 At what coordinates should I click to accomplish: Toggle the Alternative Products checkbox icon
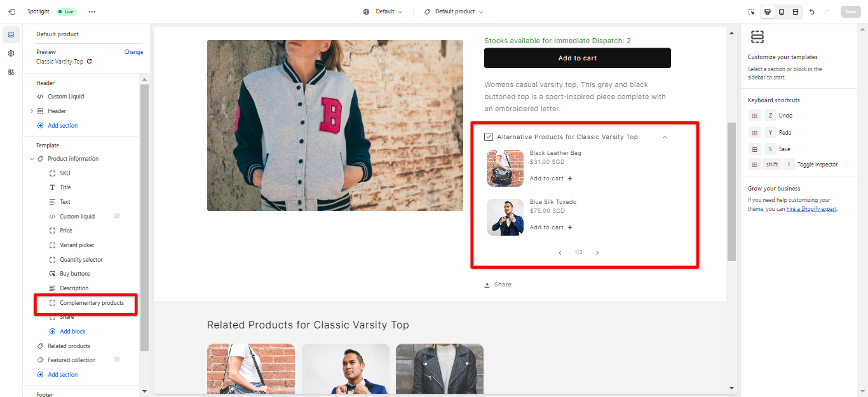489,137
